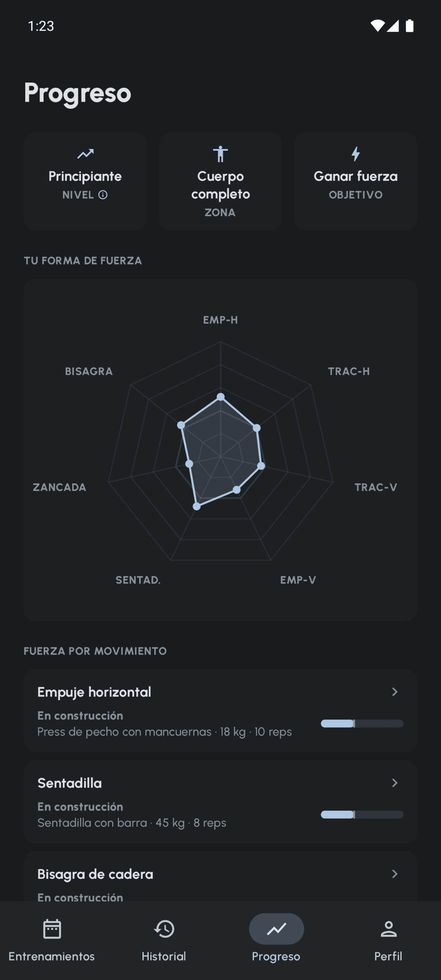Tap the info icon beside NIVEL
Image resolution: width=441 pixels, height=980 pixels.
[x=103, y=195]
